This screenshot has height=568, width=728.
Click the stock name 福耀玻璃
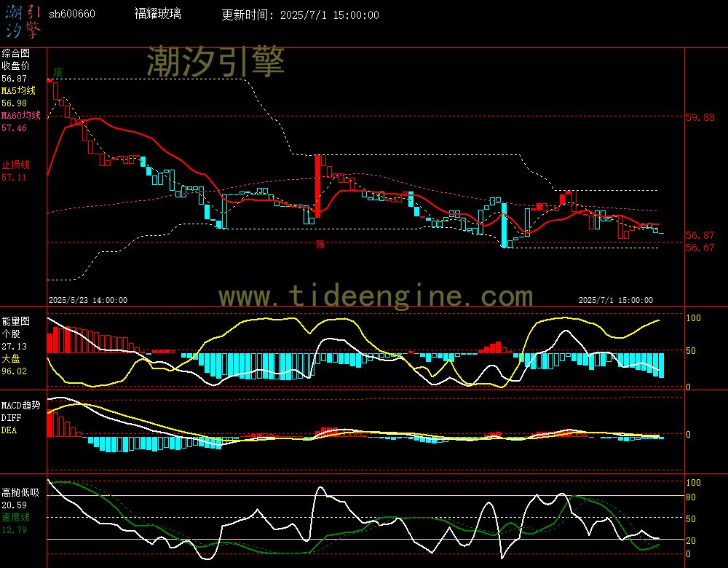pos(158,14)
